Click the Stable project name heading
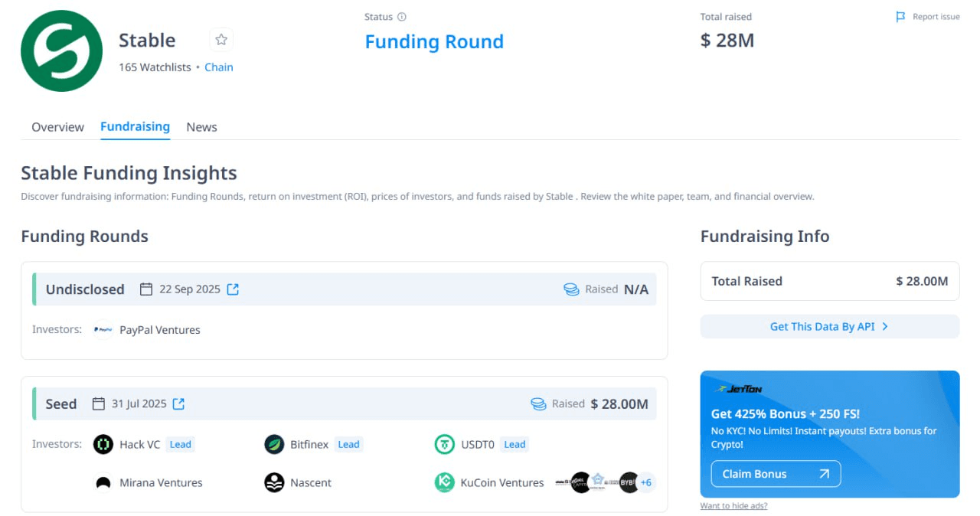980x516 pixels. click(147, 41)
